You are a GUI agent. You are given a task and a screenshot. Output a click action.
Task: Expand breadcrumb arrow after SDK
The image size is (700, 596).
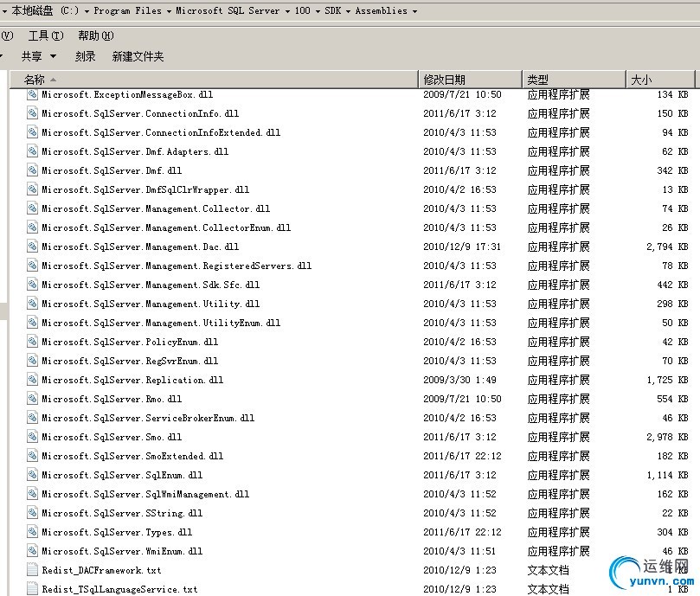[348, 11]
